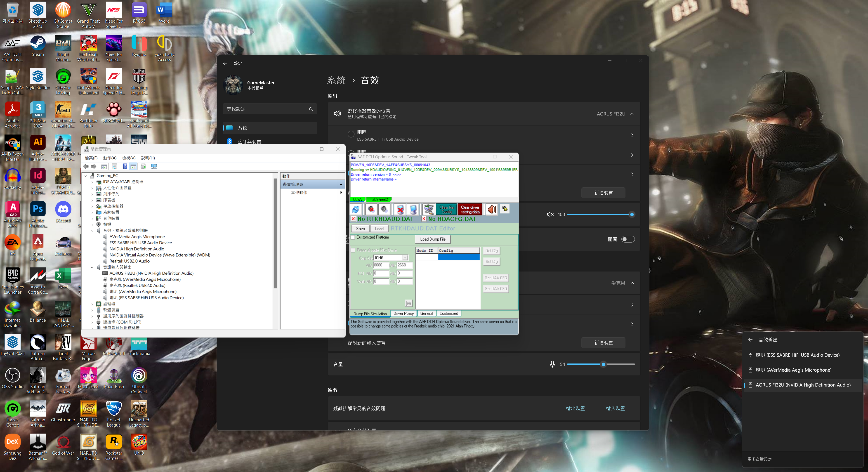Click the microphone icon beside input volume 54
Viewport: 868px width, 472px height.
click(552, 364)
